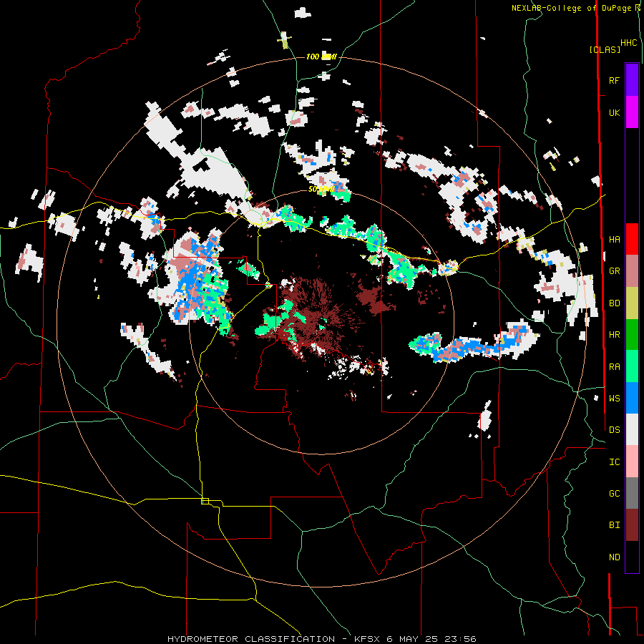Image resolution: width=644 pixels, height=644 pixels.
Task: Click the UK legend label
Action: (614, 113)
